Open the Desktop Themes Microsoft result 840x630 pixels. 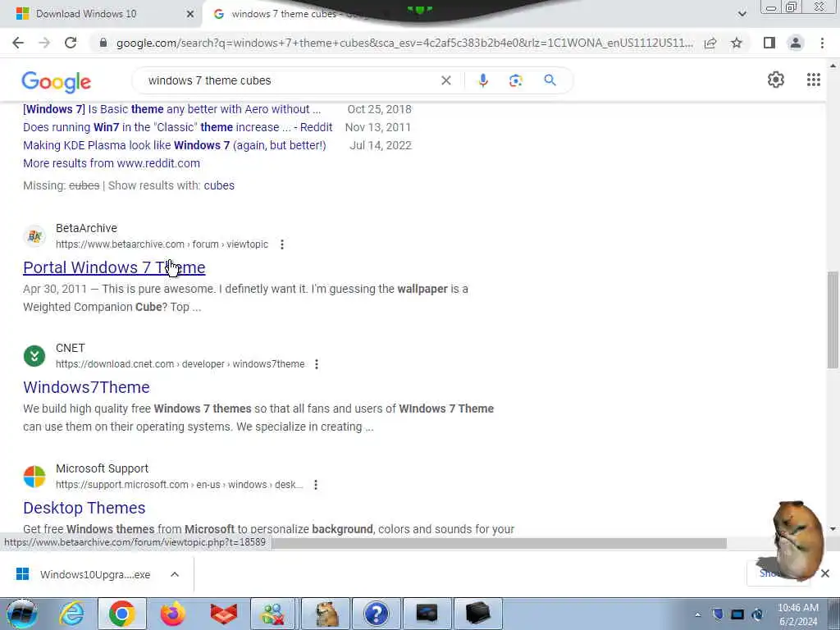click(84, 508)
